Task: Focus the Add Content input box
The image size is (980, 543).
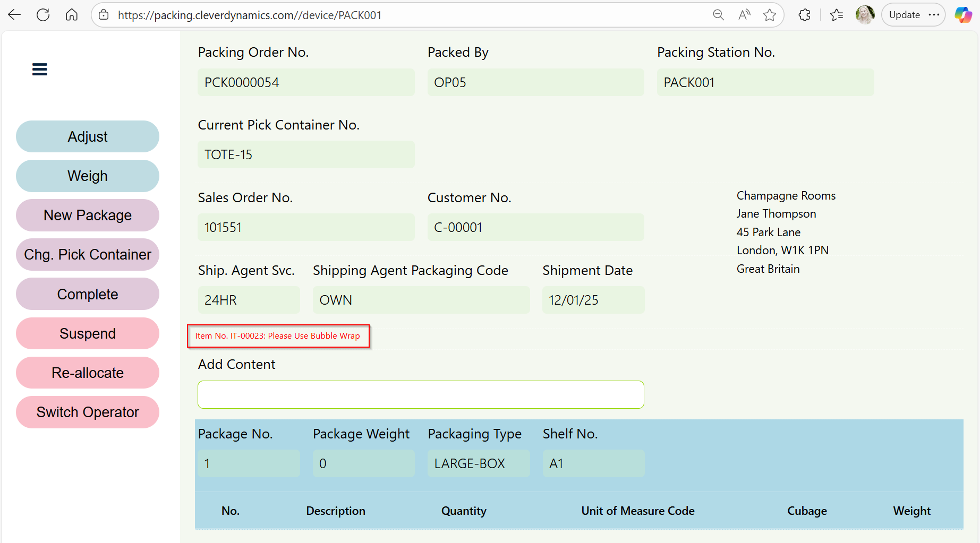Action: (421, 394)
